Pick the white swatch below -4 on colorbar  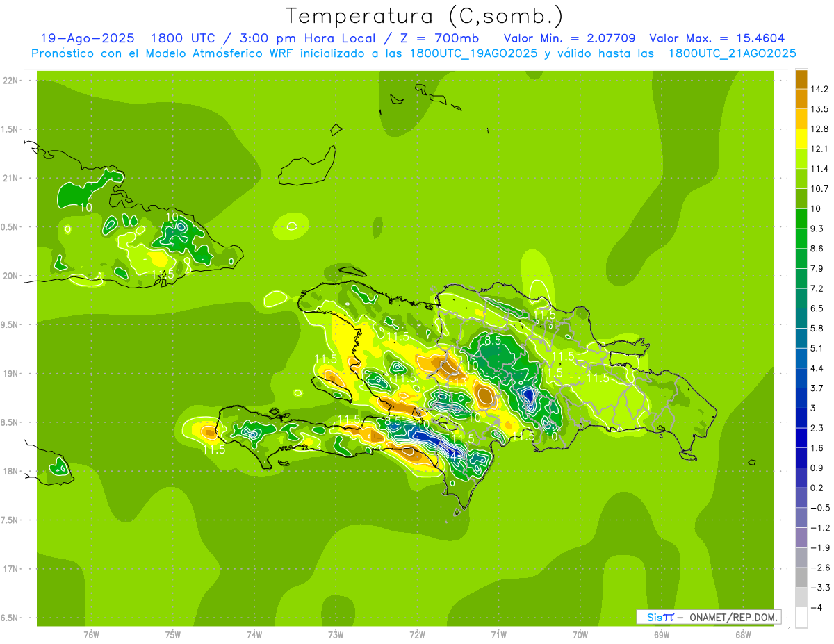[x=801, y=618]
